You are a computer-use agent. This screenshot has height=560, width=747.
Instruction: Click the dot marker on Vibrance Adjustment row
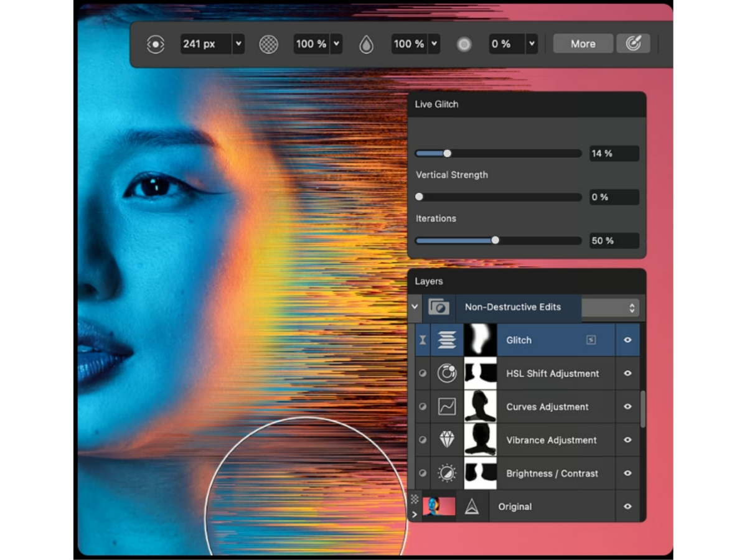423,440
